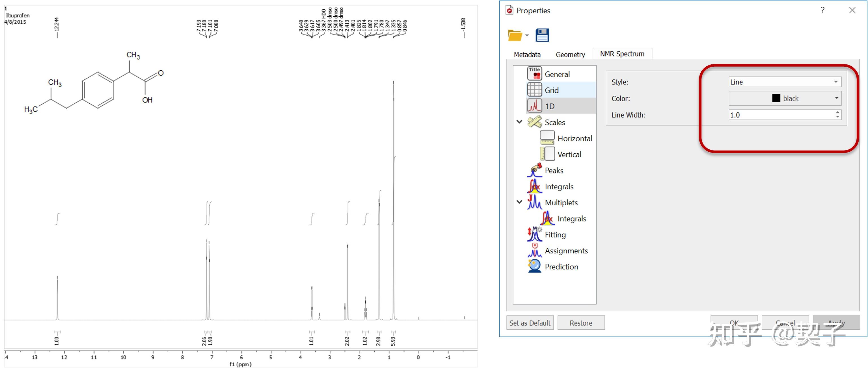This screenshot has height=370, width=868.
Task: Switch to the Metadata tab
Action: [527, 55]
